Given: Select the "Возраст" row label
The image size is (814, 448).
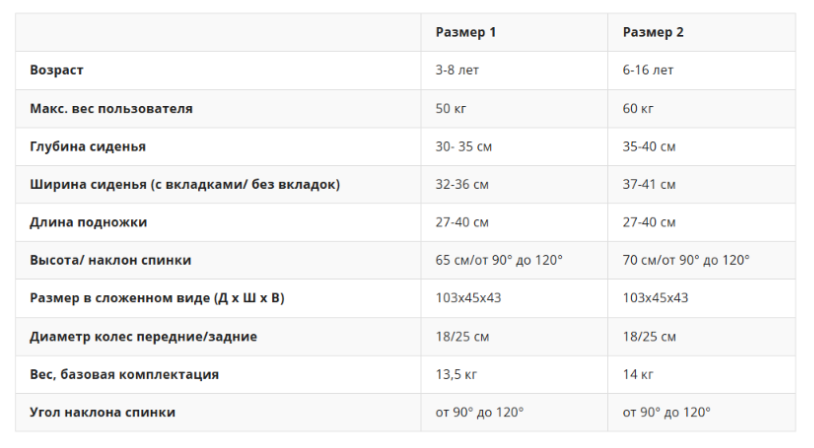Looking at the screenshot, I should point(56,70).
